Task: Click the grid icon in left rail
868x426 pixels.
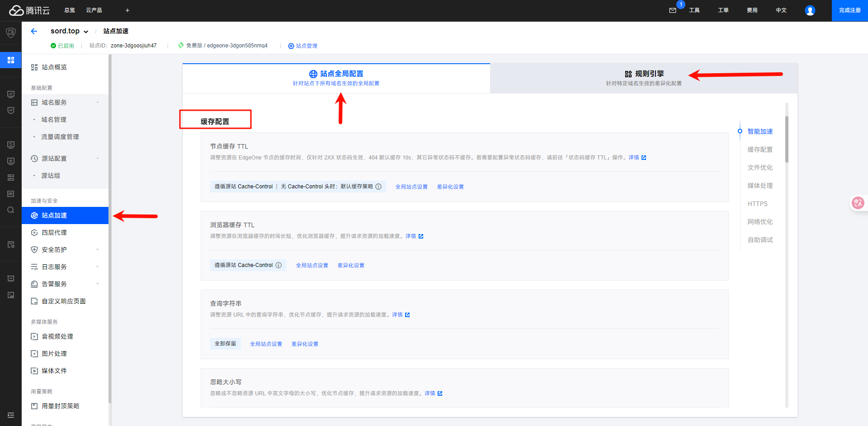Action: pos(11,60)
